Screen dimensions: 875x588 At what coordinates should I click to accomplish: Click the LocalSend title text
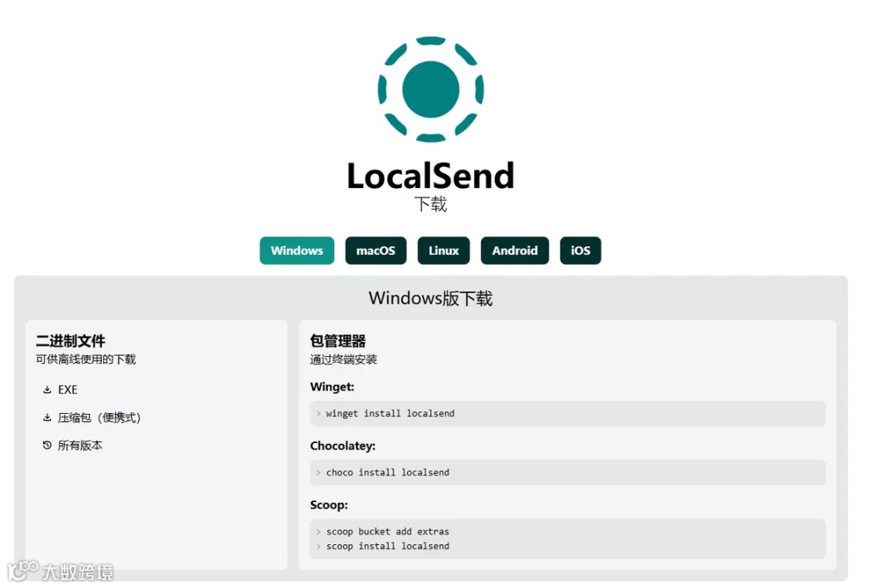(430, 176)
